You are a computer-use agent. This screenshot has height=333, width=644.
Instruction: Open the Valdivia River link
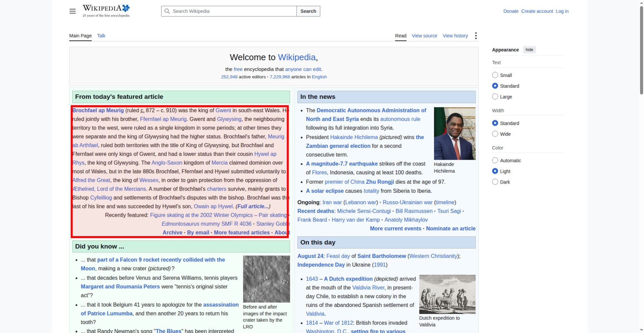click(x=368, y=288)
